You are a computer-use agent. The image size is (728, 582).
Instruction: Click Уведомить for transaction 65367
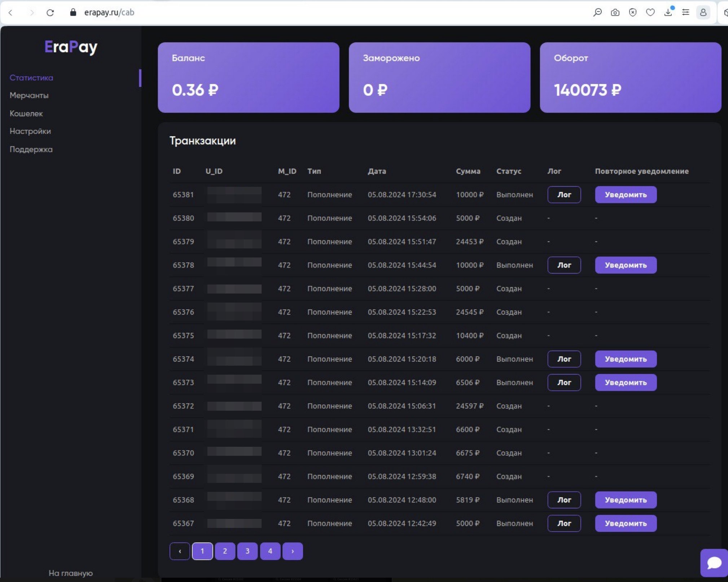tap(626, 523)
